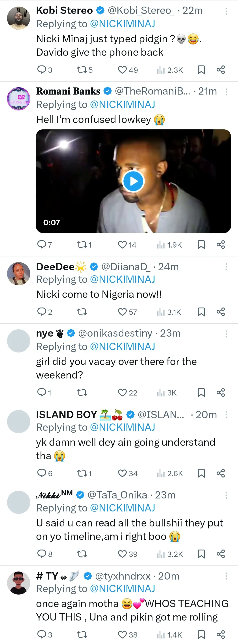Screen dimensions: 238x644
Task: Open reply thread on Romani Banks' tweet
Action: pos(41,244)
